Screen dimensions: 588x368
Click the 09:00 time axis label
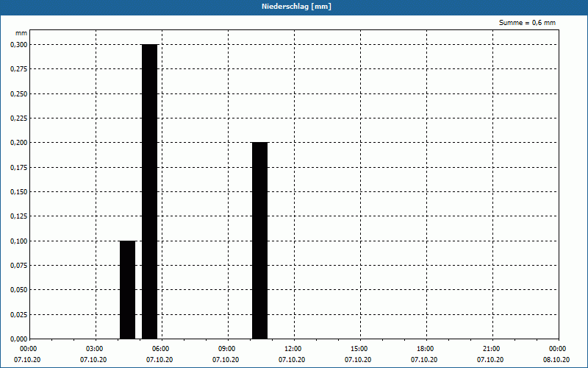(227, 349)
